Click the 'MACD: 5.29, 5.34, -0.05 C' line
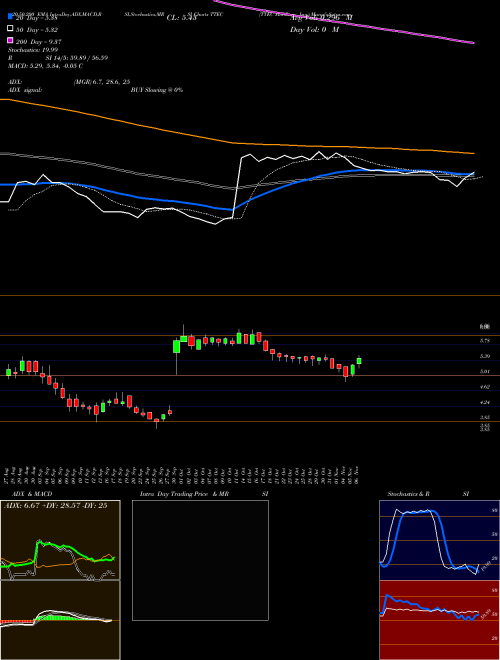Image resolution: width=500 pixels, height=660 pixels. pyautogui.click(x=45, y=66)
